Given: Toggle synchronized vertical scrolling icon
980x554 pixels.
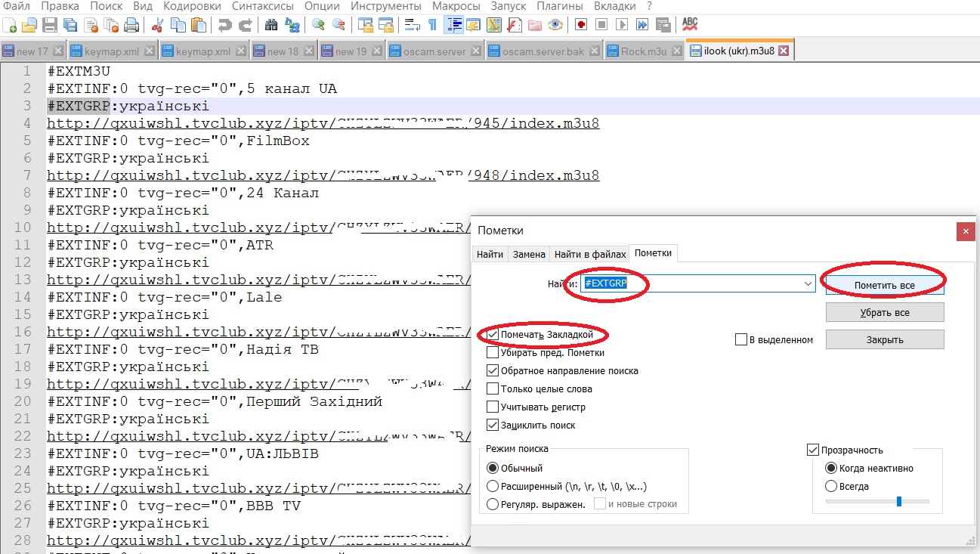Looking at the screenshot, I should click(x=365, y=25).
